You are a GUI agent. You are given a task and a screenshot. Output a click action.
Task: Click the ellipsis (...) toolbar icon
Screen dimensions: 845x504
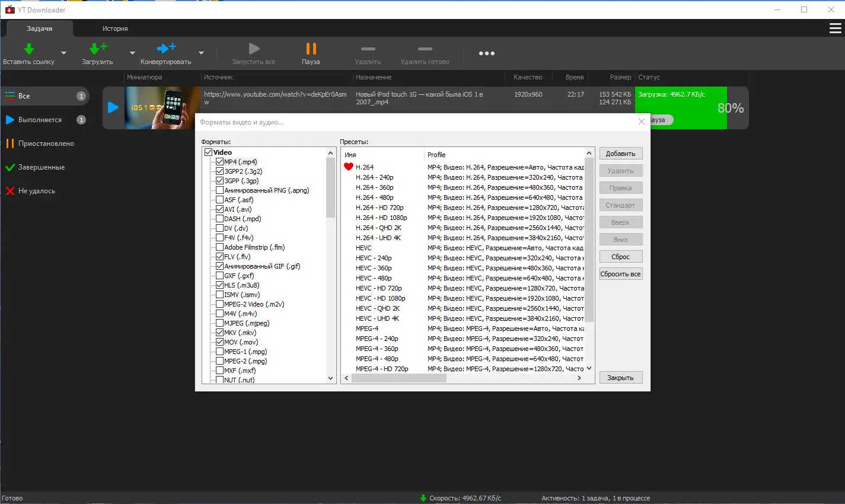pos(486,53)
